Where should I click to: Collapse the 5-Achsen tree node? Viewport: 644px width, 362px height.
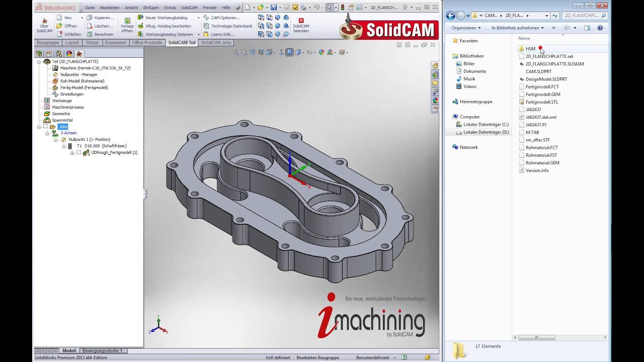48,133
